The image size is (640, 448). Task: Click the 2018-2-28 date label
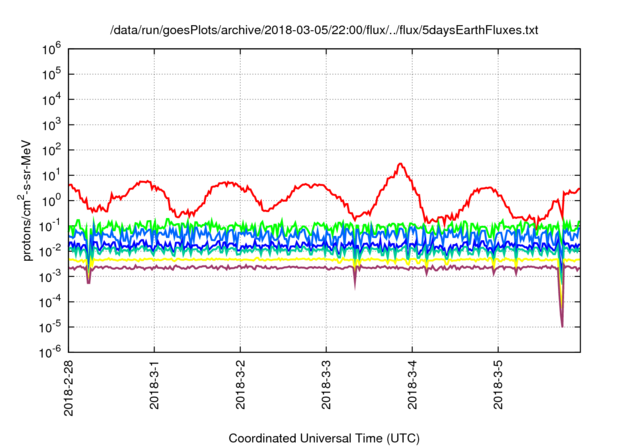click(69, 388)
